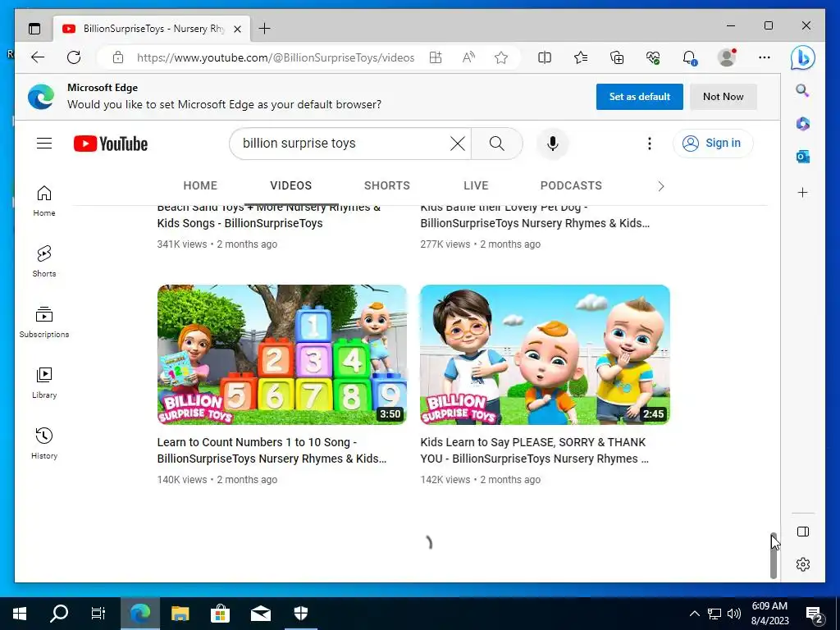Click the browser address bar URL
Viewport: 840px width, 630px height.
pyautogui.click(x=276, y=57)
